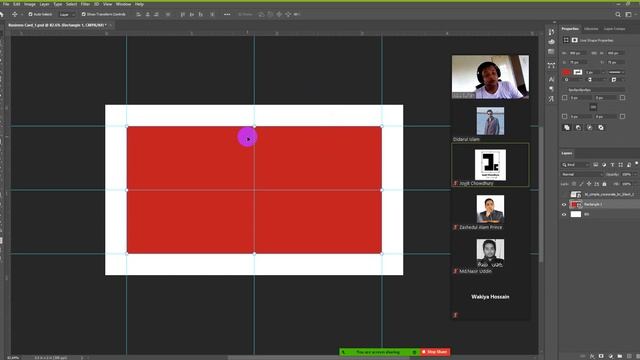Click Align vertical centers icon

tap(191, 14)
